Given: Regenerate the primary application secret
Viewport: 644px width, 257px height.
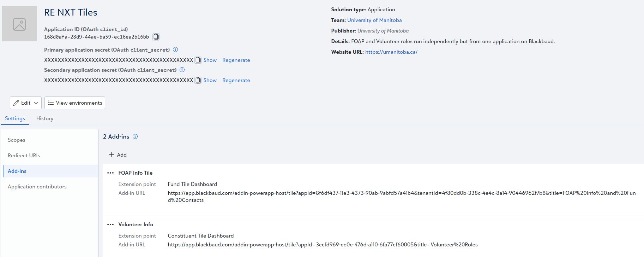Looking at the screenshot, I should point(236,60).
